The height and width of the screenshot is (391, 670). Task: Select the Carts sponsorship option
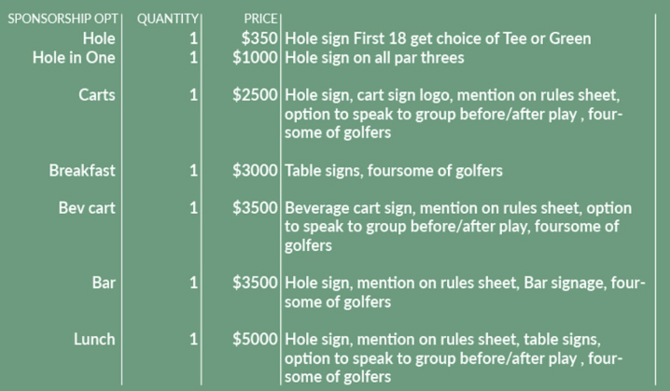pos(97,95)
